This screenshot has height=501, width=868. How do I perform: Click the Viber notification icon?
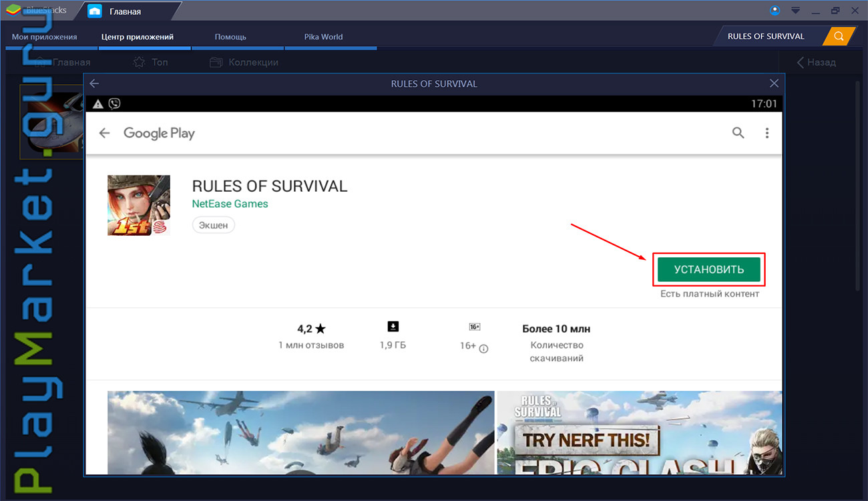tap(114, 104)
